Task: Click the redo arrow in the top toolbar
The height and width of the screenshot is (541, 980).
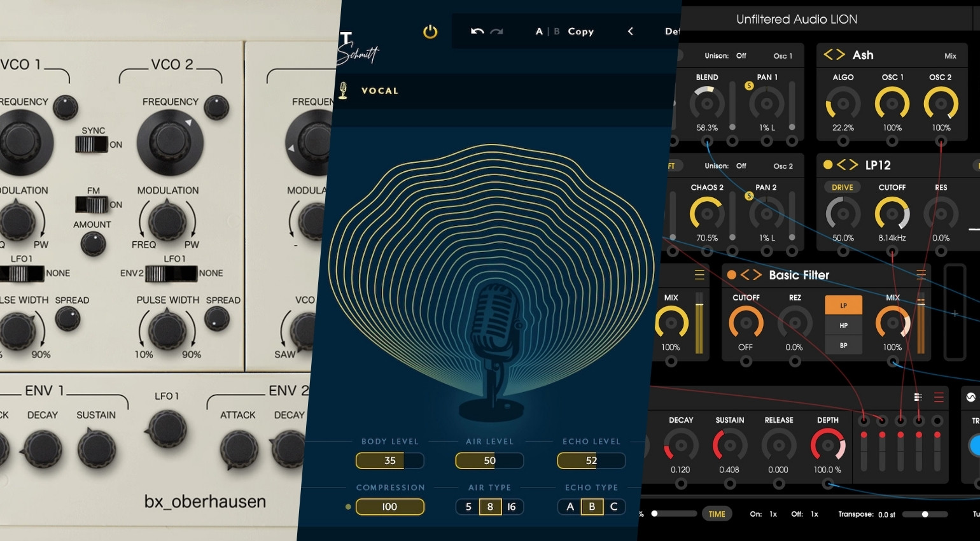Action: point(497,31)
